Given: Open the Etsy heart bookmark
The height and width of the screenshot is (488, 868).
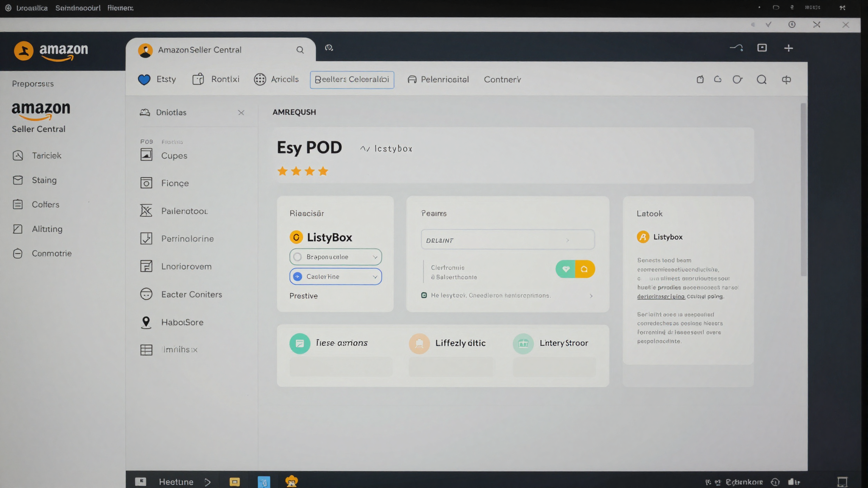Looking at the screenshot, I should click(157, 79).
